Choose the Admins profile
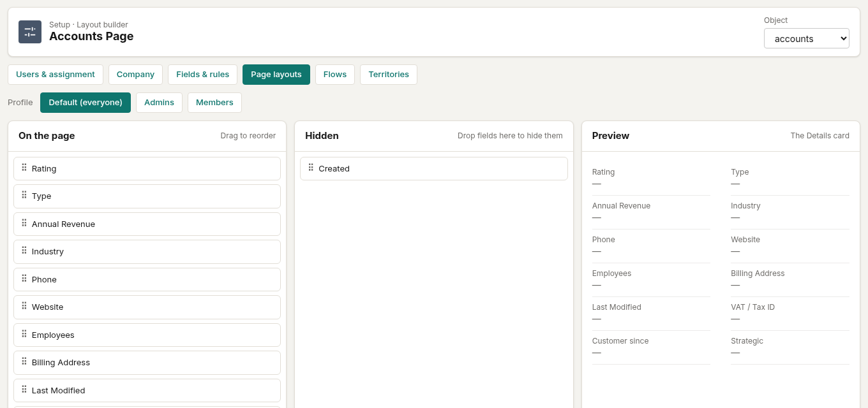The height and width of the screenshot is (408, 868). pyautogui.click(x=159, y=103)
